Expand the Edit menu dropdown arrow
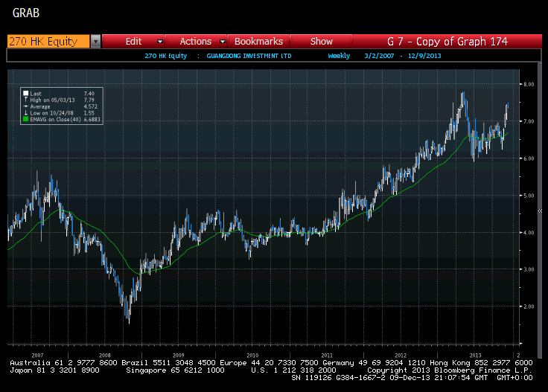The image size is (548, 392). click(x=159, y=42)
